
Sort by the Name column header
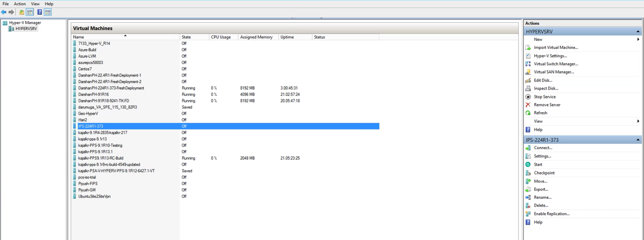point(126,37)
